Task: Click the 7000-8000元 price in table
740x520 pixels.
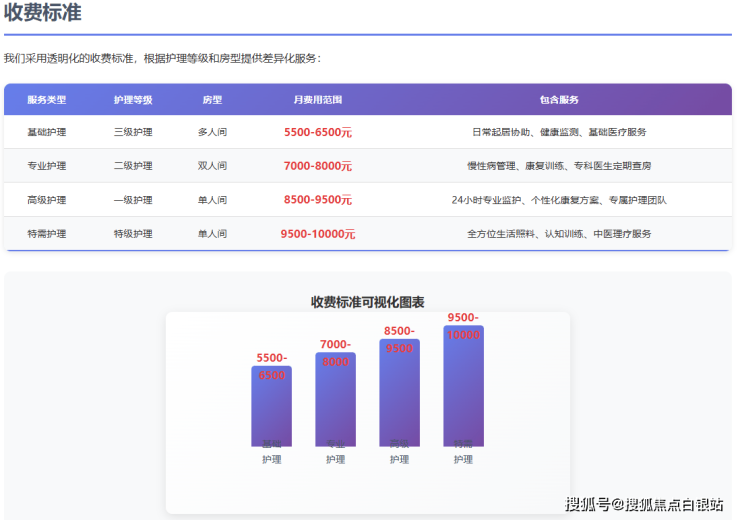Action: tap(317, 166)
